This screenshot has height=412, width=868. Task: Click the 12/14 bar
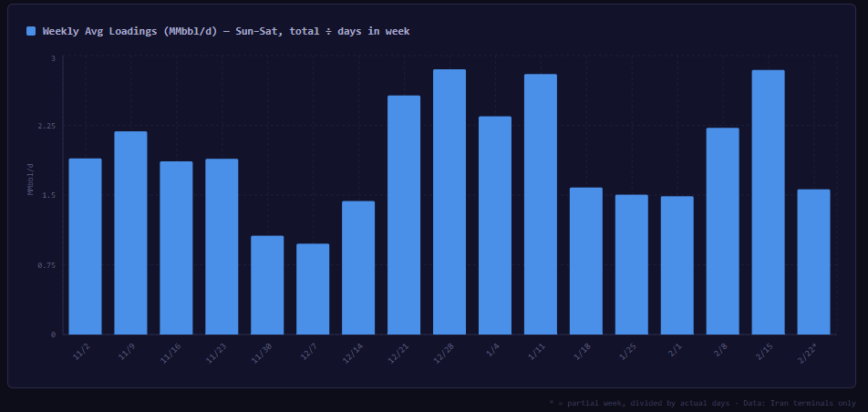pos(358,267)
